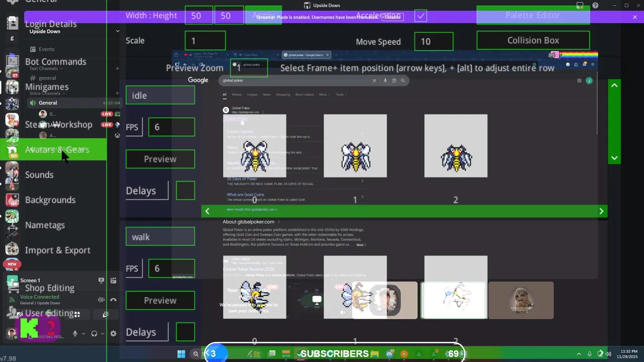The image size is (644, 362).
Task: Click search by image lens icon
Action: point(394,80)
